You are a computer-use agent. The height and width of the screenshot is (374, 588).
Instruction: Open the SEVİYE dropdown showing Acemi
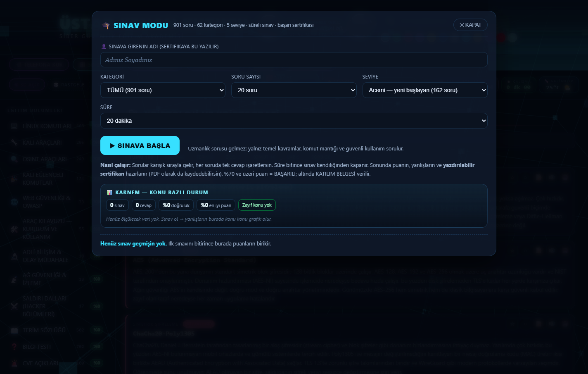click(425, 90)
